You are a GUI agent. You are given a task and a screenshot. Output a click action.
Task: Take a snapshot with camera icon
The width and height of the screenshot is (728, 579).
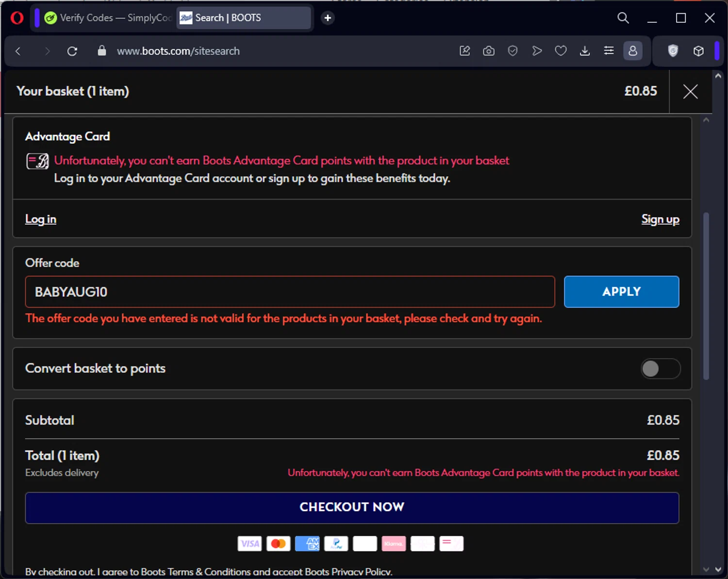pos(489,50)
